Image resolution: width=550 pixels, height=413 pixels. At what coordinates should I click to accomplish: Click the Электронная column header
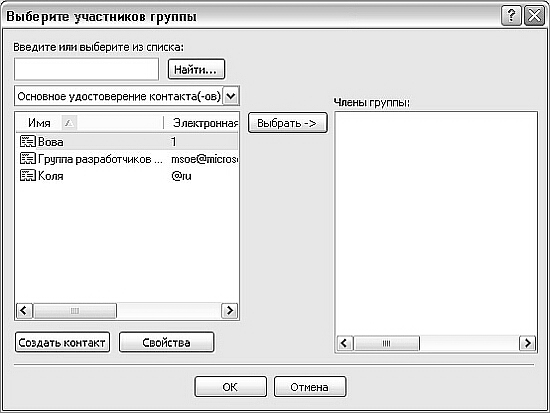[x=201, y=123]
